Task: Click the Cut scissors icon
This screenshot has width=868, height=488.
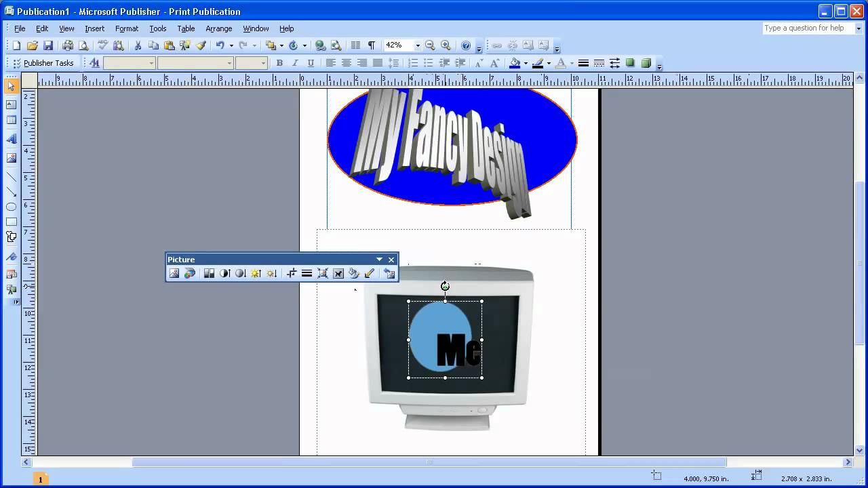Action: (138, 45)
